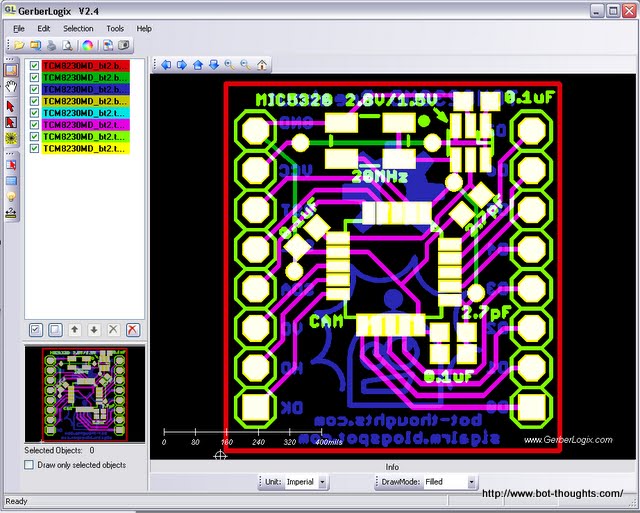Select the zoom window tool in sidebar

pyautogui.click(x=11, y=70)
